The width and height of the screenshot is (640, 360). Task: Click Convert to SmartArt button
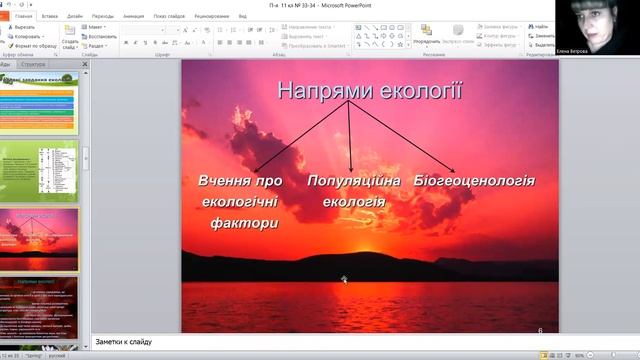click(314, 46)
